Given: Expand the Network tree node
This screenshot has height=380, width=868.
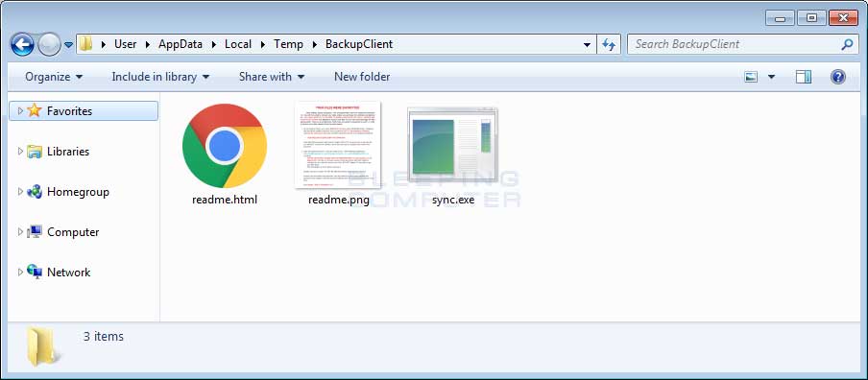Looking at the screenshot, I should click(20, 273).
